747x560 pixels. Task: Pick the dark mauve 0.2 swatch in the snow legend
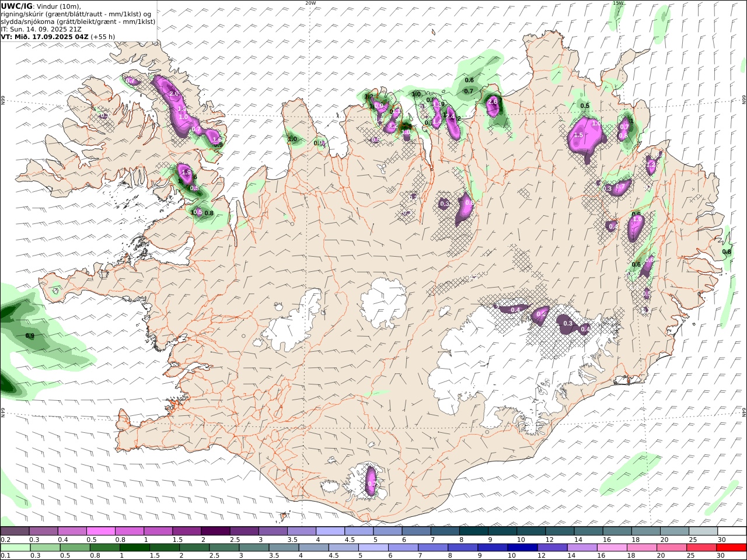click(x=15, y=531)
